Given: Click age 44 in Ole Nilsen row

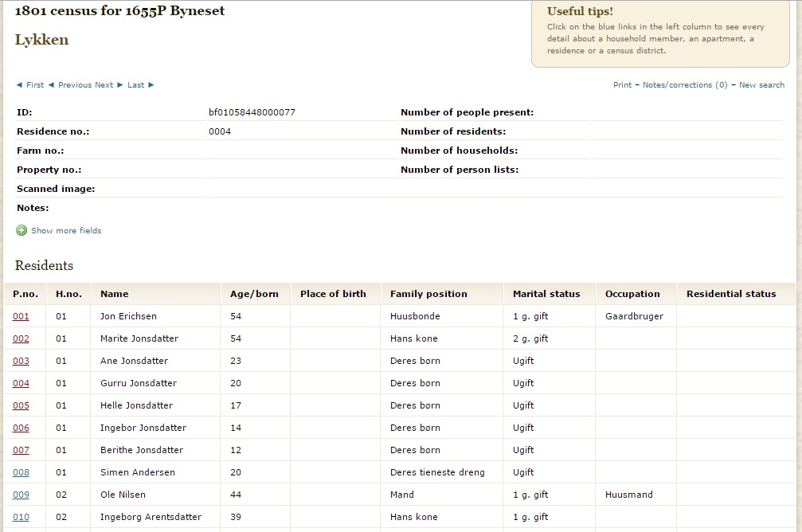Looking at the screenshot, I should pos(235,495).
